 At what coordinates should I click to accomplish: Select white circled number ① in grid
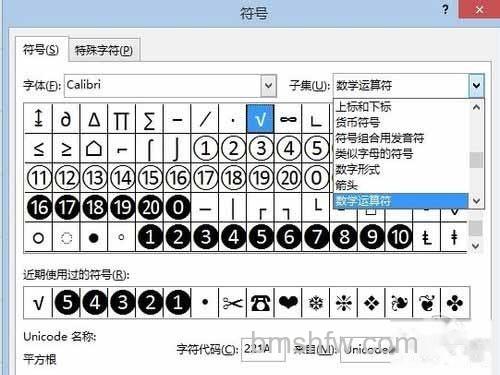(x=205, y=148)
